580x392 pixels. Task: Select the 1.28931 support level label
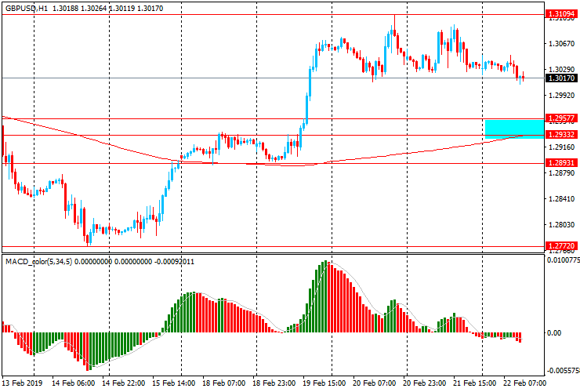(560, 162)
